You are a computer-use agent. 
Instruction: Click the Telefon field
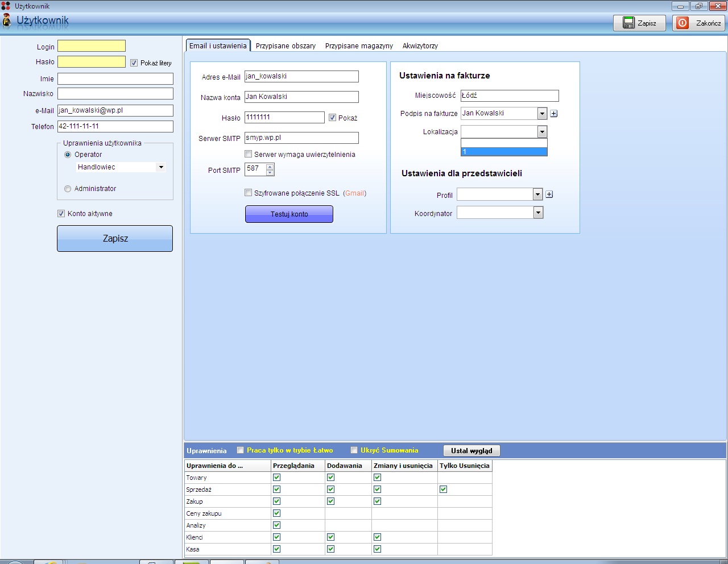115,127
